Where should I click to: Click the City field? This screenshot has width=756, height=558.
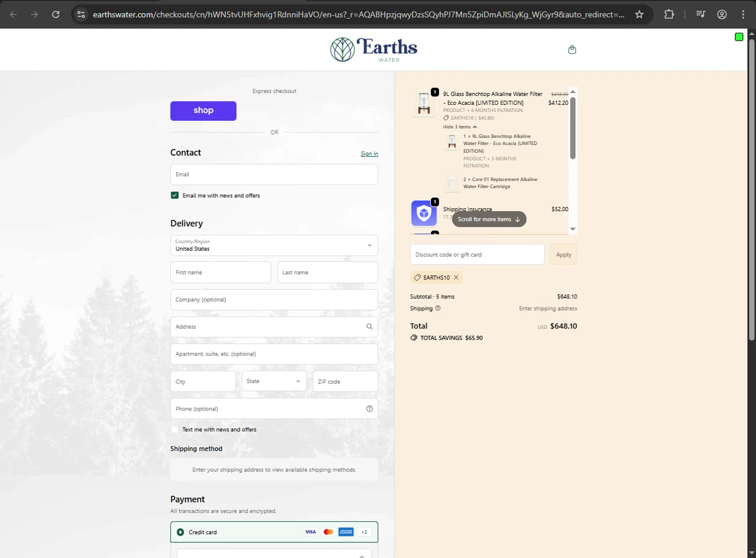pos(203,382)
